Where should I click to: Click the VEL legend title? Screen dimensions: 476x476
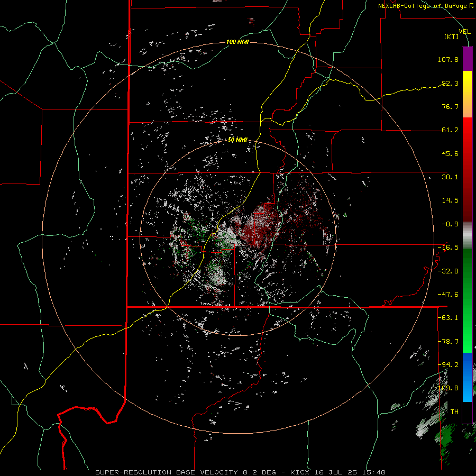click(464, 32)
